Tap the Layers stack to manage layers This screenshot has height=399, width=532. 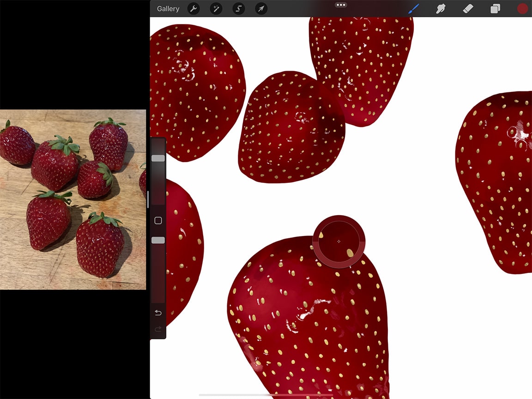pyautogui.click(x=495, y=8)
